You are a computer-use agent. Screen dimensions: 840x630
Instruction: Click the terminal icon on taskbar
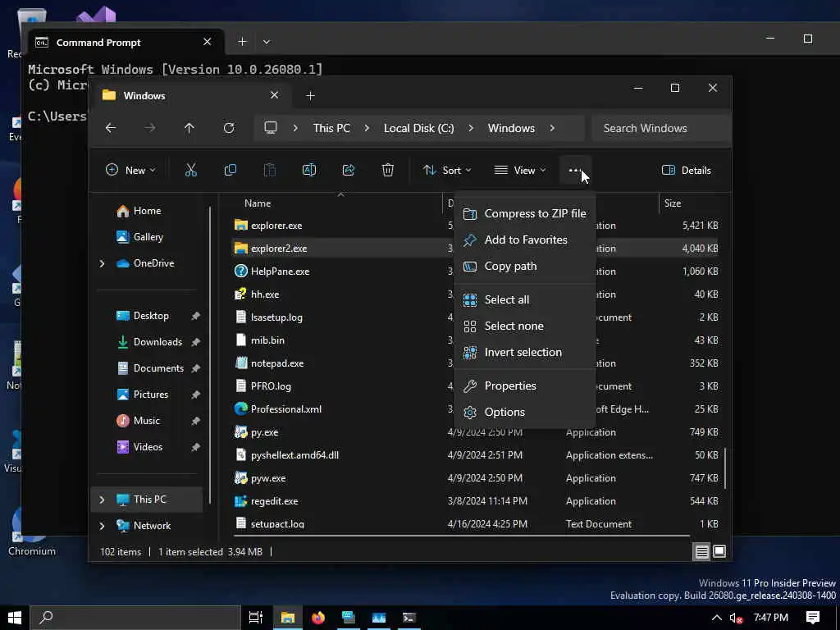tap(409, 618)
